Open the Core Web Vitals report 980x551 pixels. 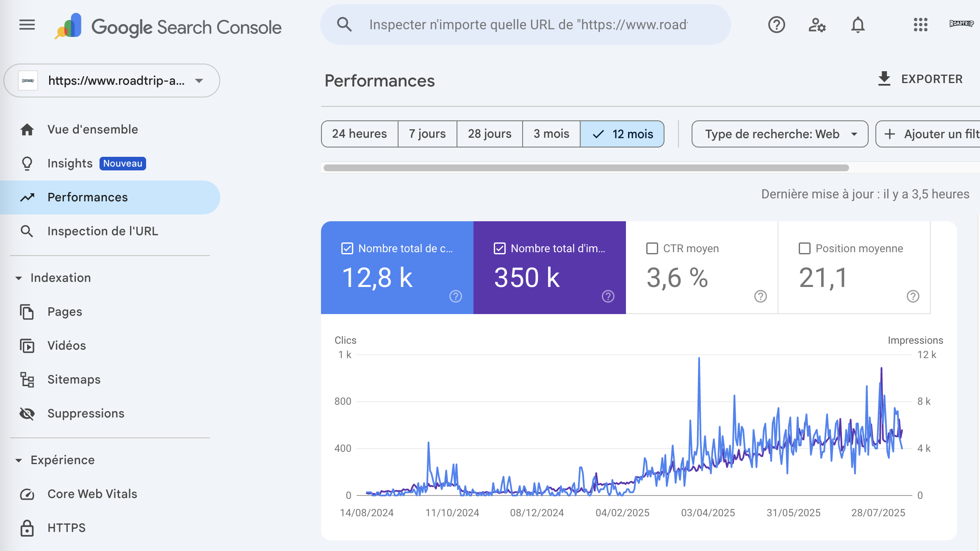tap(110, 494)
